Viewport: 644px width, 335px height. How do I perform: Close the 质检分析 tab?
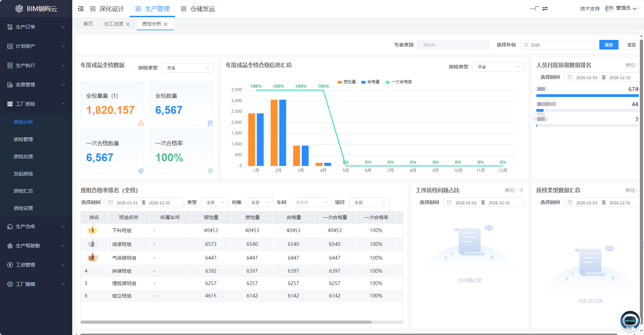click(166, 24)
